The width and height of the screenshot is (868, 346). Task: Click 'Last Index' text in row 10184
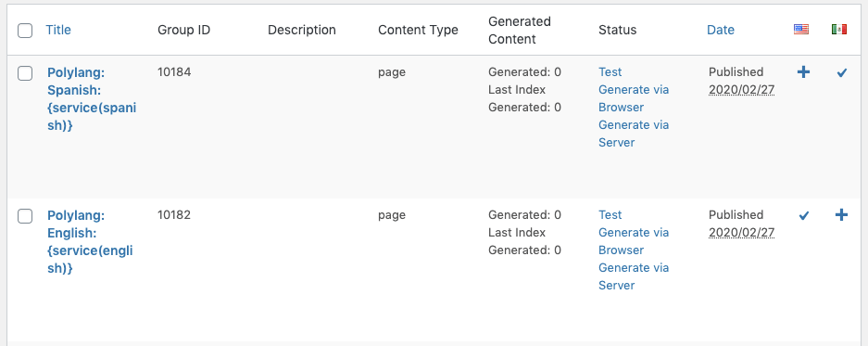click(x=517, y=89)
